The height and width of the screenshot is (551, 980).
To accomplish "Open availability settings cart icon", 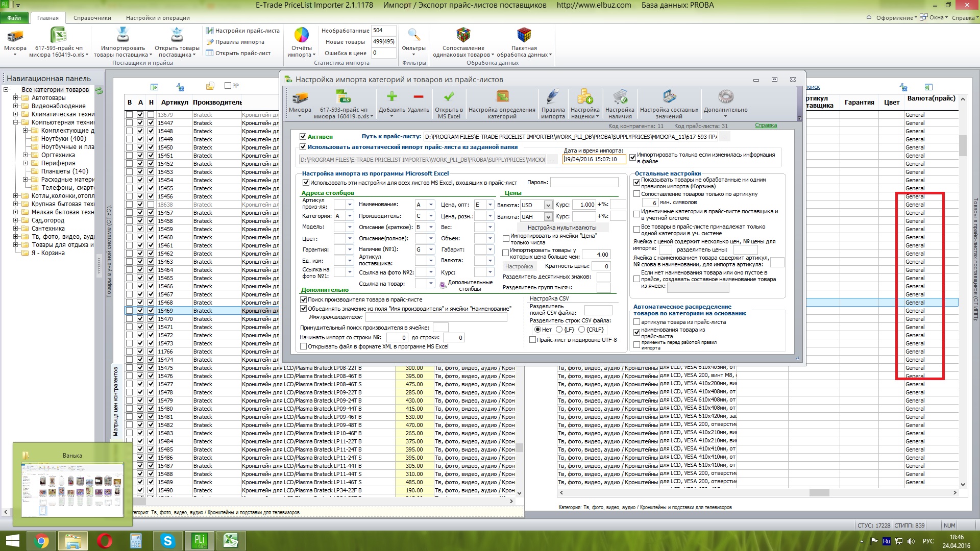I will pyautogui.click(x=620, y=96).
